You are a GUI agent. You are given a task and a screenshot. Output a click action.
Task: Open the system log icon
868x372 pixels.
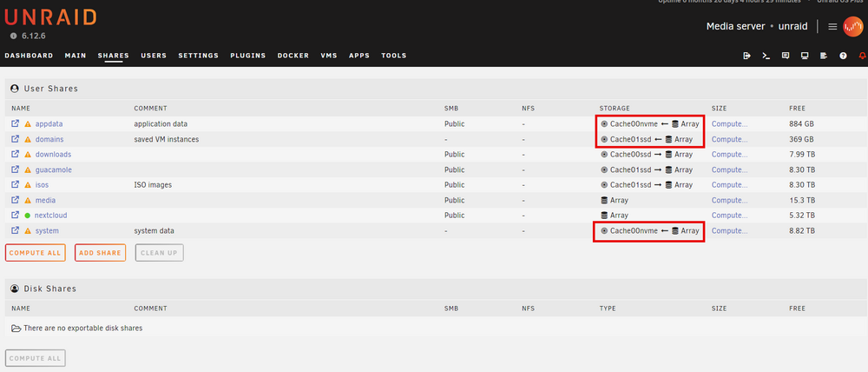tap(824, 56)
